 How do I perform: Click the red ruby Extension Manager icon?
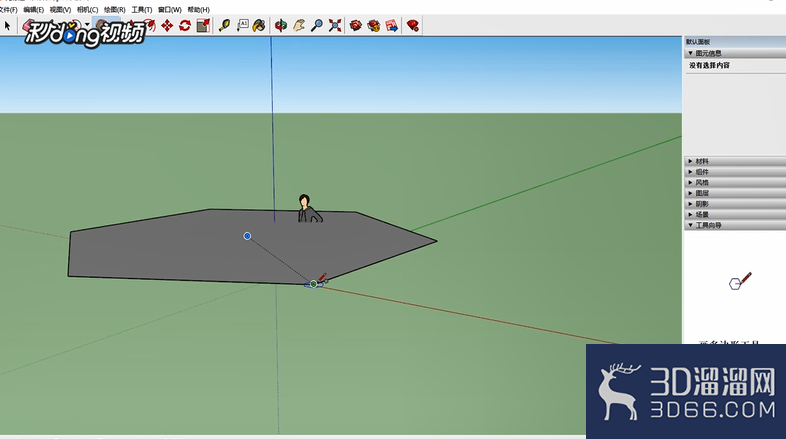tap(413, 26)
